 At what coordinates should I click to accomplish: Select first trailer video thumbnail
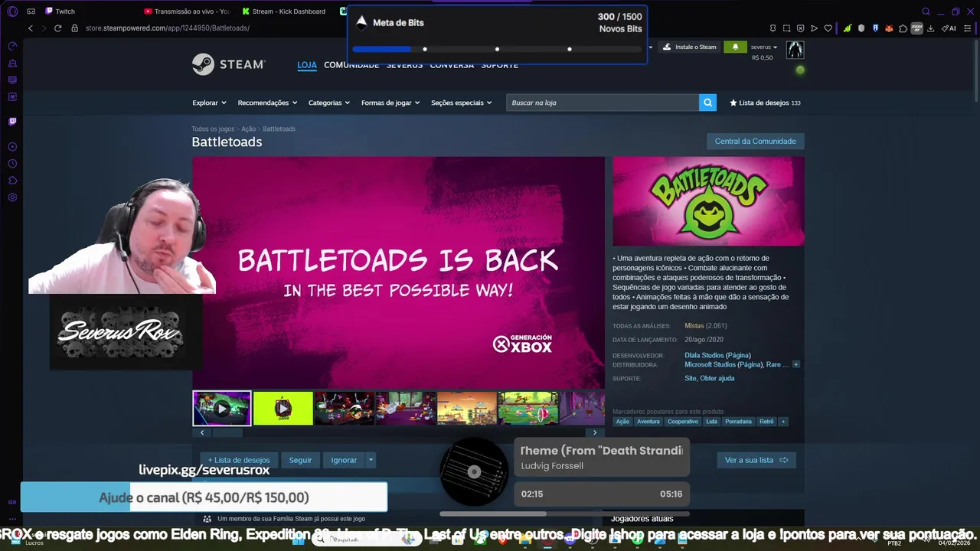pyautogui.click(x=222, y=409)
